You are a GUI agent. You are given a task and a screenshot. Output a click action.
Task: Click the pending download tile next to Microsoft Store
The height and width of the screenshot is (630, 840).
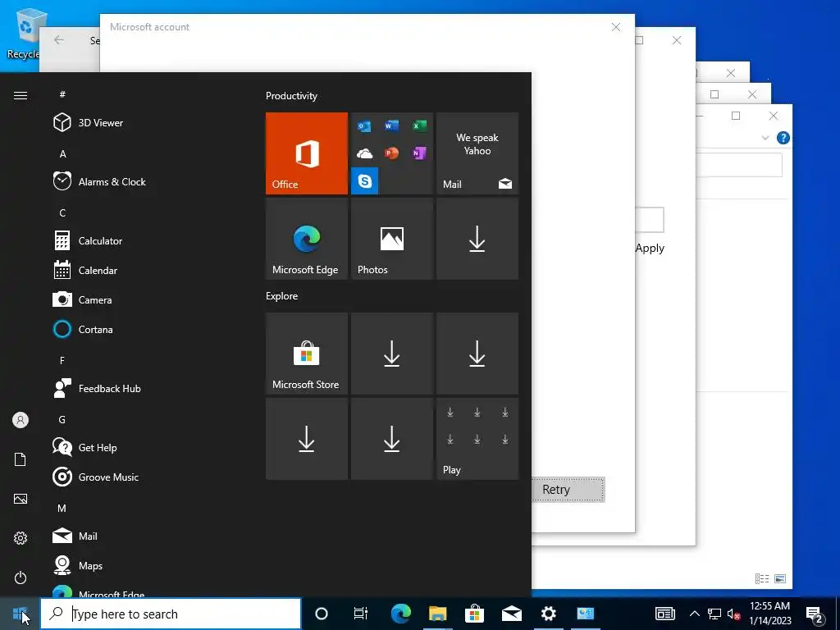tap(392, 354)
